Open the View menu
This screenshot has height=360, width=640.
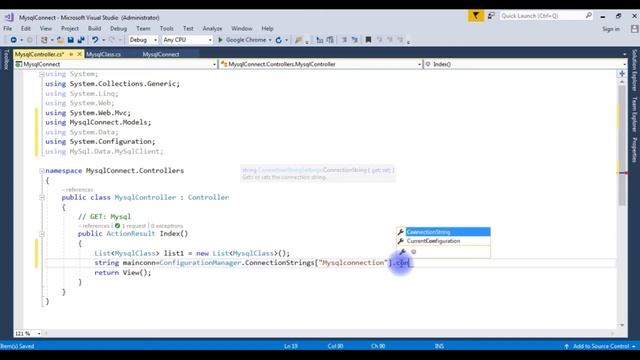pos(46,29)
